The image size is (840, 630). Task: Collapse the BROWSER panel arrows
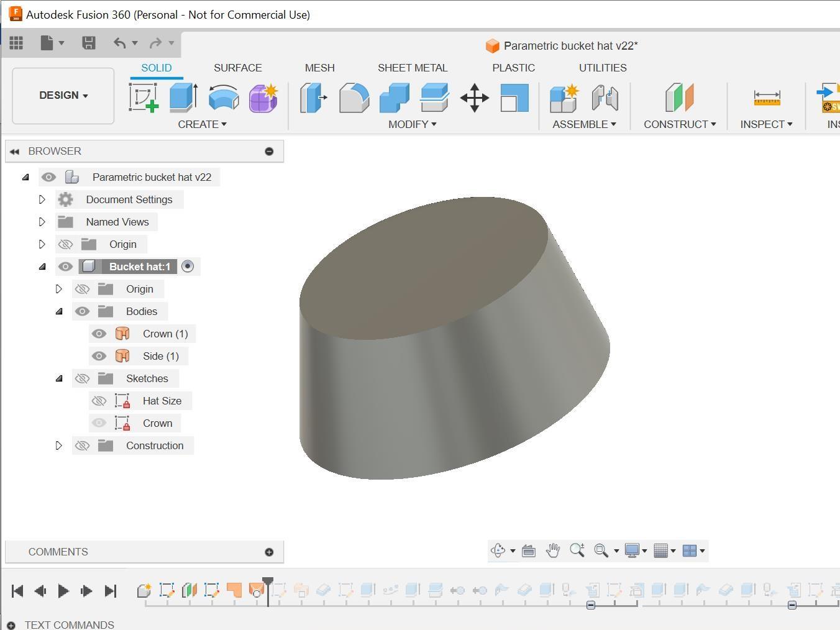tap(14, 151)
